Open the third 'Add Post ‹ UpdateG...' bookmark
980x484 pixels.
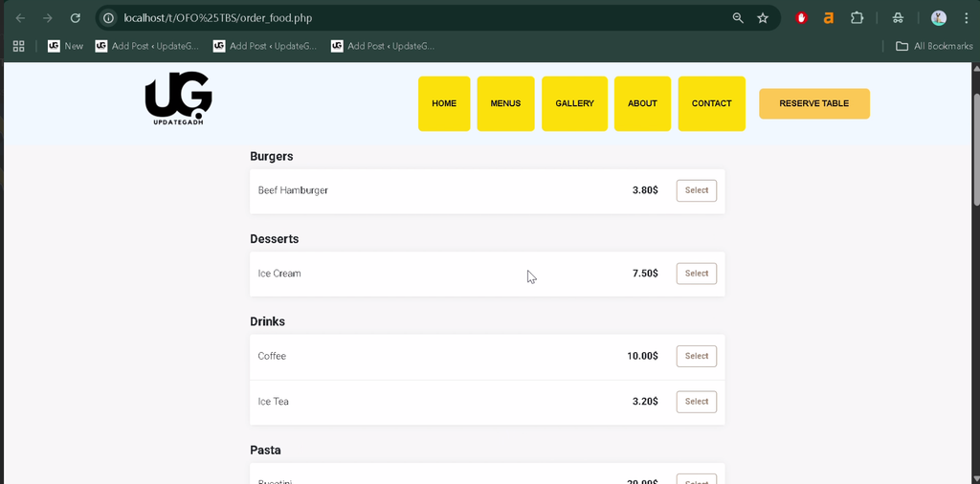pyautogui.click(x=383, y=46)
